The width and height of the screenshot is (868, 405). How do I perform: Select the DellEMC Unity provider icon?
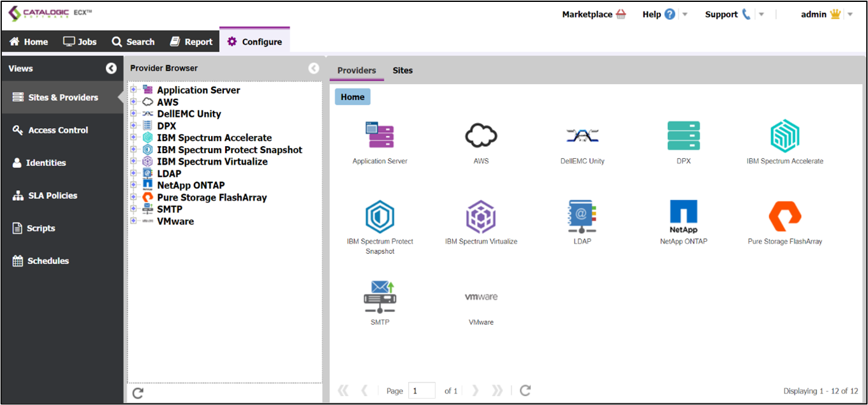[x=582, y=135]
